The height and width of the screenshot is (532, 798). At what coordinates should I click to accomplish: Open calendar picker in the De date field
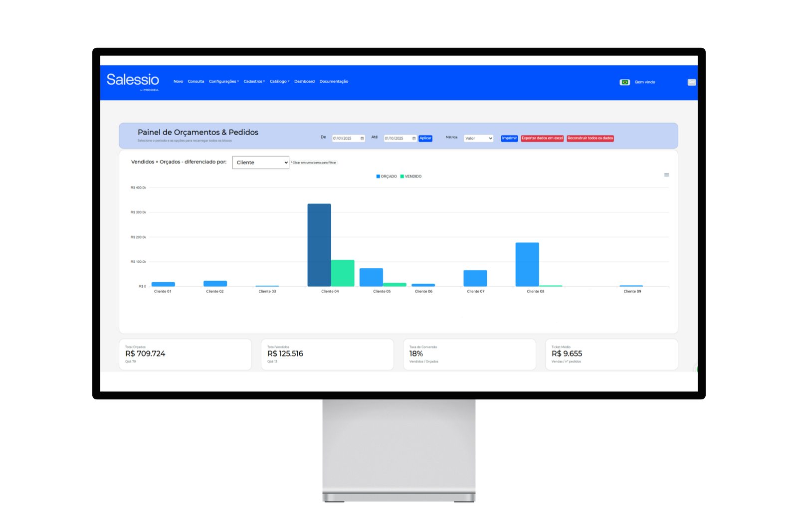(x=362, y=139)
